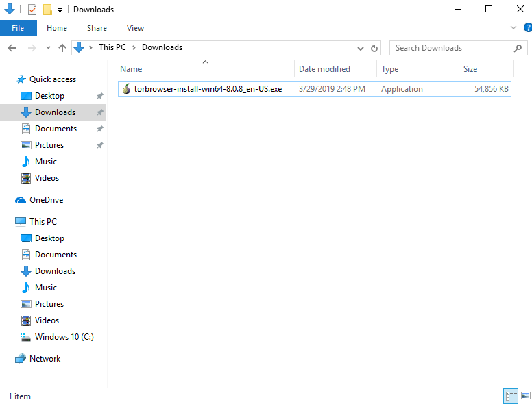Click the Windows 10 (C:) drive icon
The width and height of the screenshot is (532, 404).
pyautogui.click(x=26, y=337)
